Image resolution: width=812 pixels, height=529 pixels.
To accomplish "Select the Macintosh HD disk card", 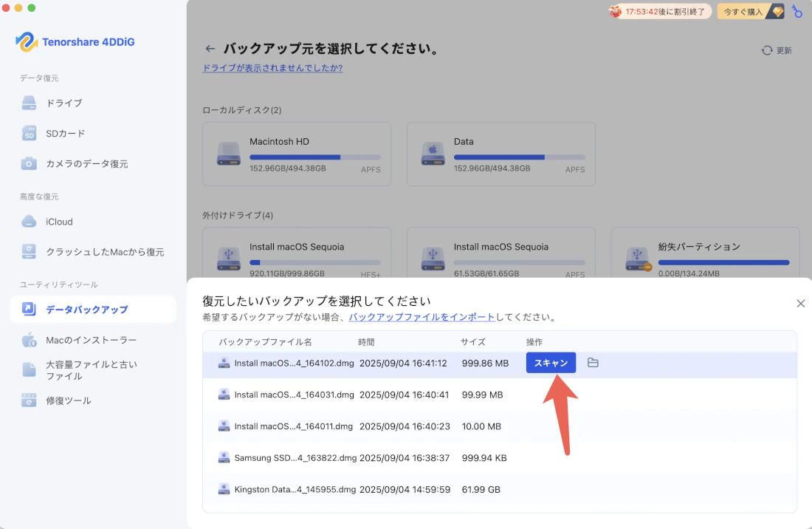I will click(x=297, y=154).
